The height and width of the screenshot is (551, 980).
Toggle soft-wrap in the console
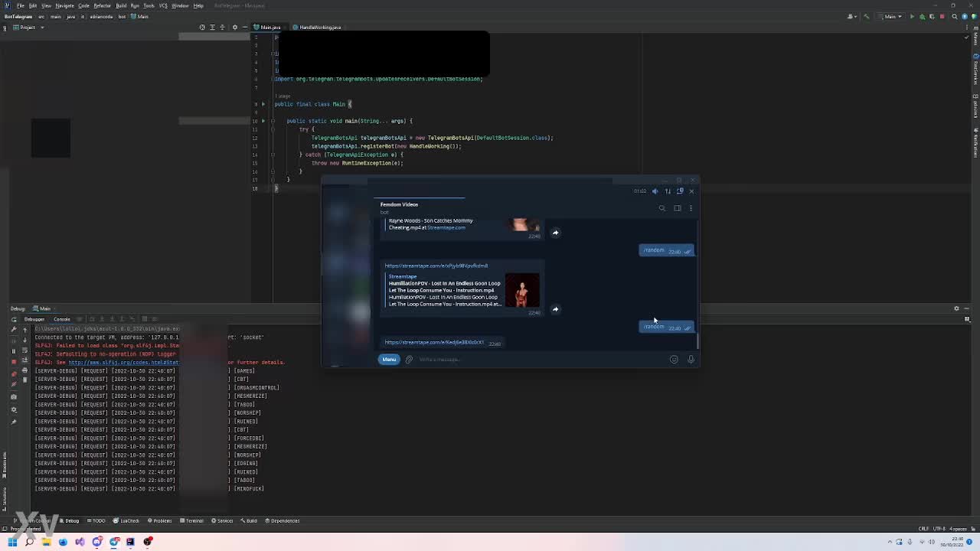pyautogui.click(x=24, y=350)
